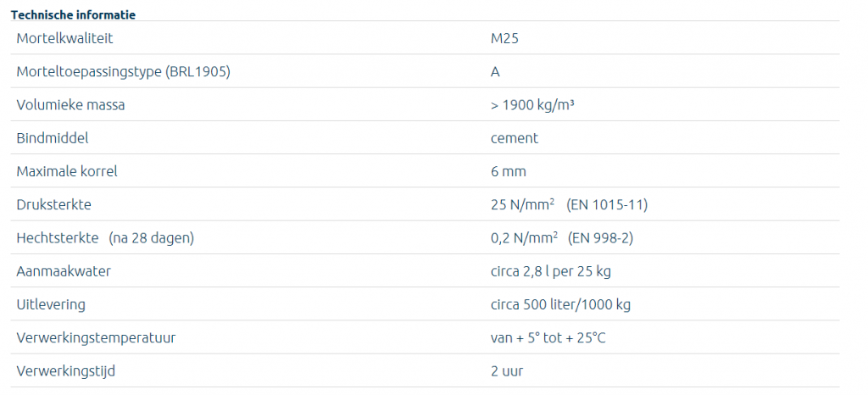Click the 'Aanmaakwater' row label
The width and height of the screenshot is (868, 395).
tap(64, 271)
